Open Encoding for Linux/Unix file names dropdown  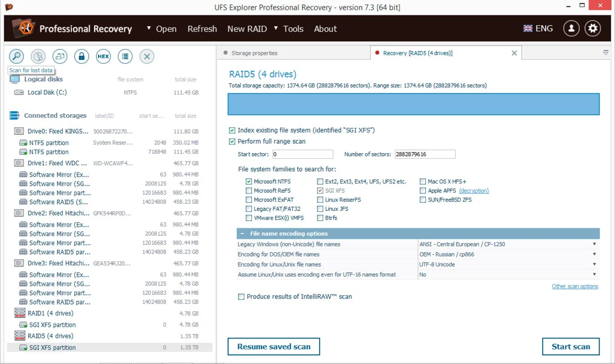594,264
